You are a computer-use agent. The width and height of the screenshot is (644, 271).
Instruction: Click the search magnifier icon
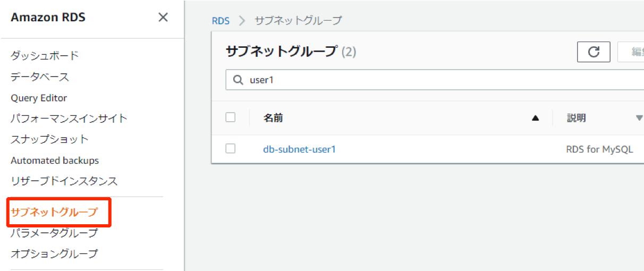(238, 80)
